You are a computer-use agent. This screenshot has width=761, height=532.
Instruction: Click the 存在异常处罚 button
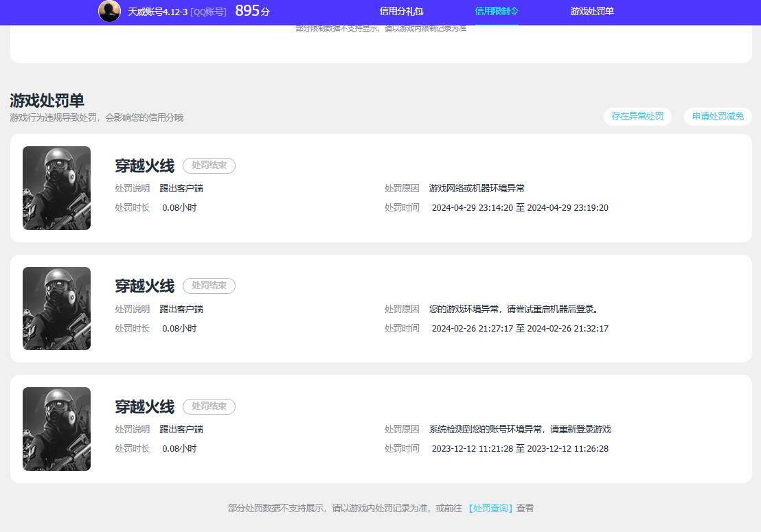637,116
